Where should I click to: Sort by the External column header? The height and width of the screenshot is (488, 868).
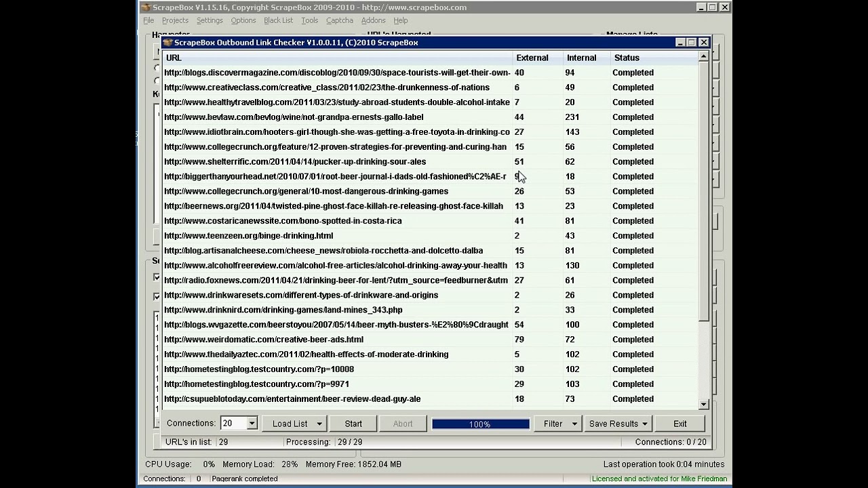click(x=538, y=58)
